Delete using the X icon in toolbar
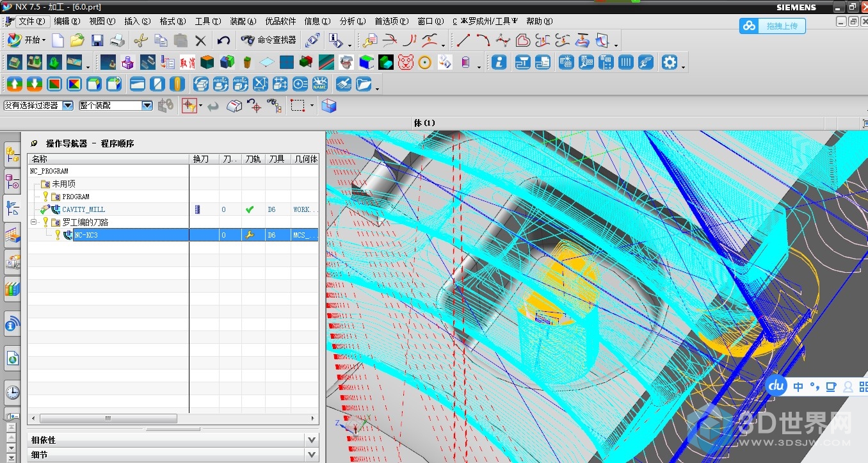 click(x=200, y=40)
